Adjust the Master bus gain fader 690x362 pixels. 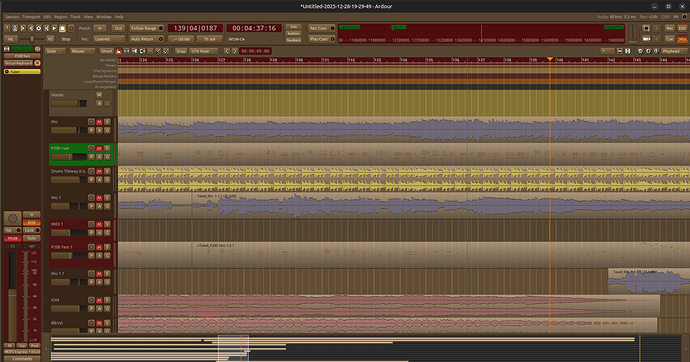pyautogui.click(x=69, y=103)
